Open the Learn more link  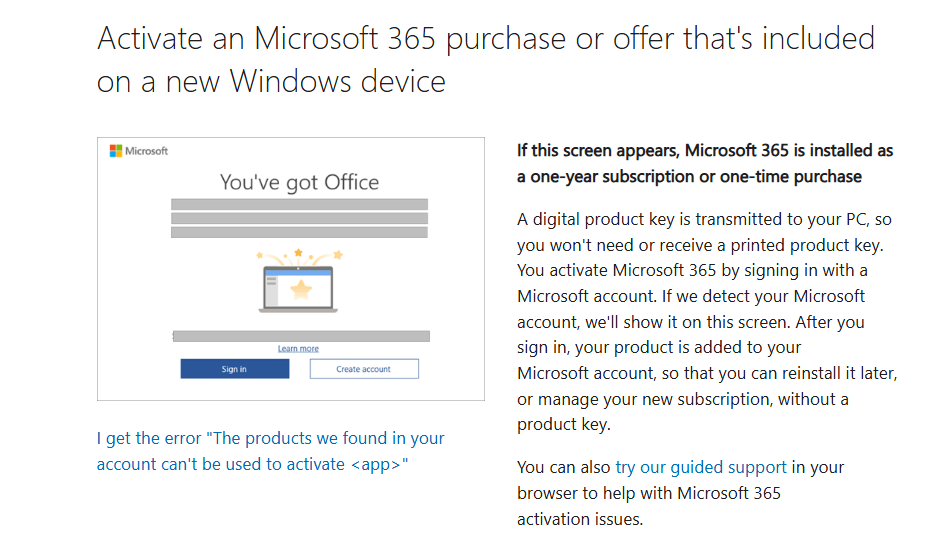298,349
